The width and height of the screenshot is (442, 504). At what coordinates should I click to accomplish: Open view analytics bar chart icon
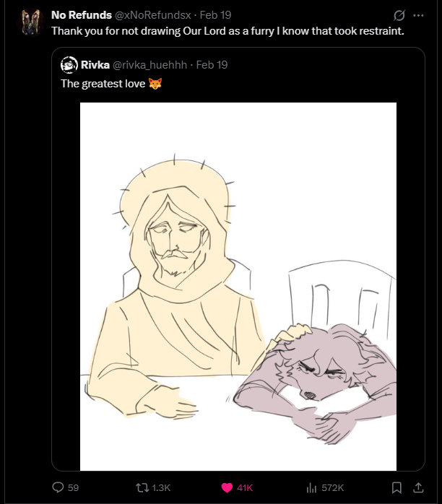click(312, 487)
